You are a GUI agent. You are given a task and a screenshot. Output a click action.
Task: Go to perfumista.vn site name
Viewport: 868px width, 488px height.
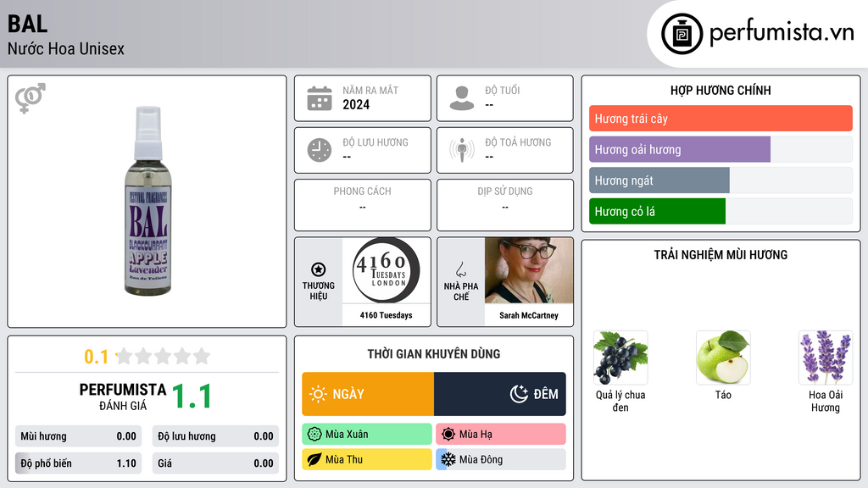(782, 32)
